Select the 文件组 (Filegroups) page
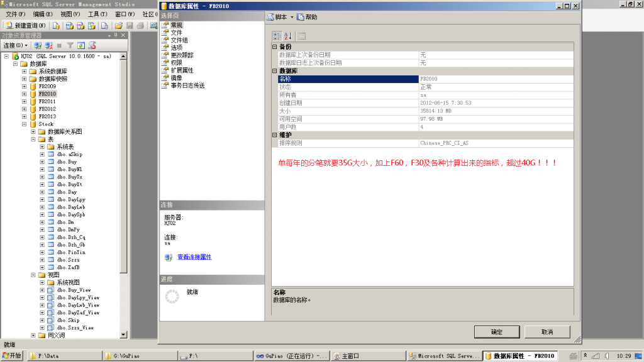This screenshot has height=362, width=644. [179, 40]
